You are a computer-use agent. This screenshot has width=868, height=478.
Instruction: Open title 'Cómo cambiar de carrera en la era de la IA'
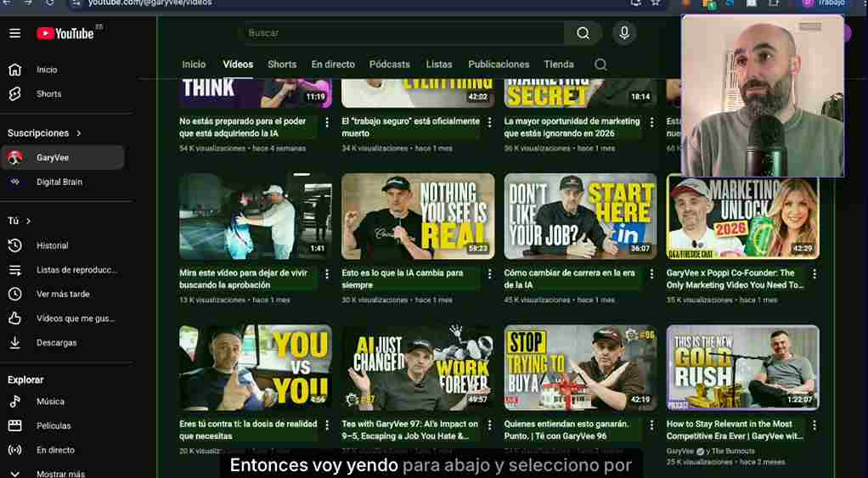tap(570, 278)
